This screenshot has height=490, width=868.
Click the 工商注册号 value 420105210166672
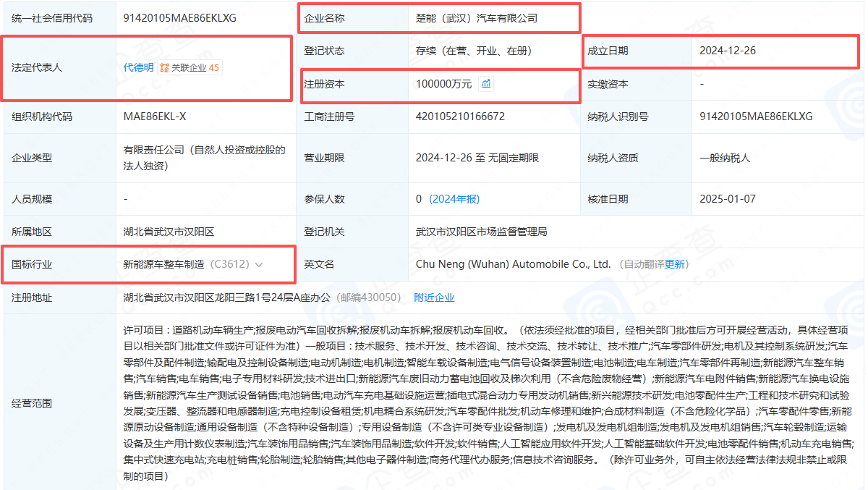click(x=460, y=117)
